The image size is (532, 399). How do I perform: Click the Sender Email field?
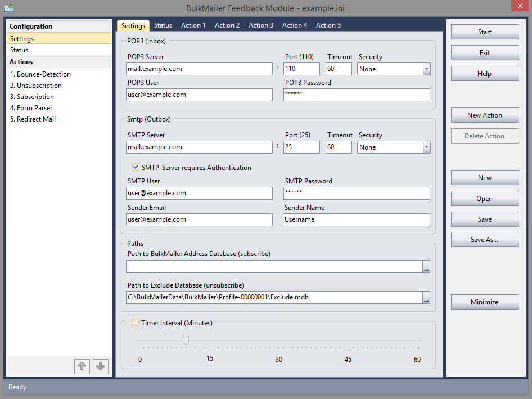click(199, 219)
